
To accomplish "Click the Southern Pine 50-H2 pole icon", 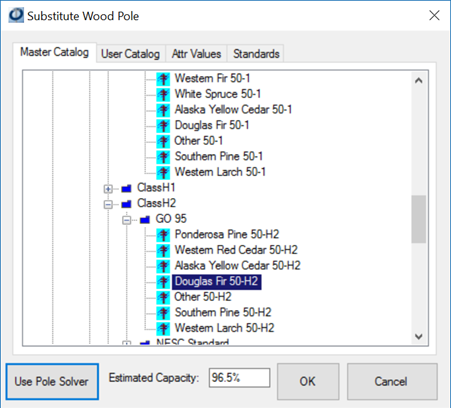I will (x=163, y=313).
